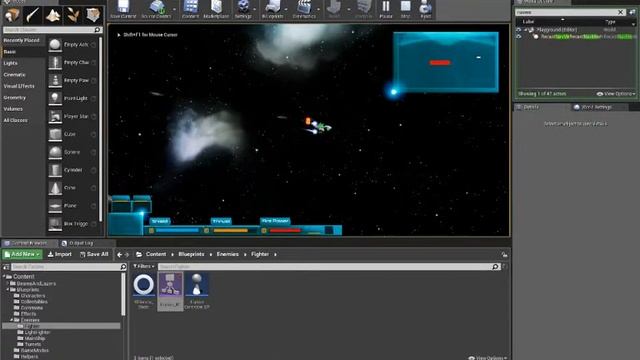Open the Content toolbar icon

pos(190,7)
